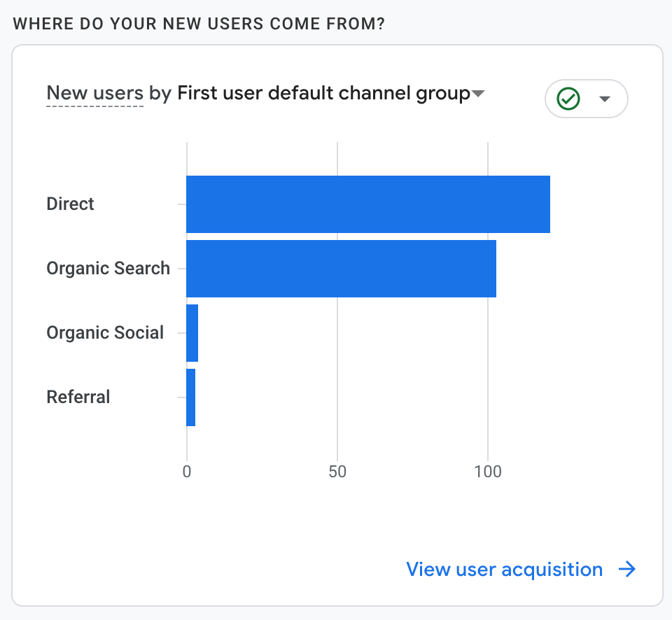
Task: Click the caret after channel group text
Action: pos(479,94)
